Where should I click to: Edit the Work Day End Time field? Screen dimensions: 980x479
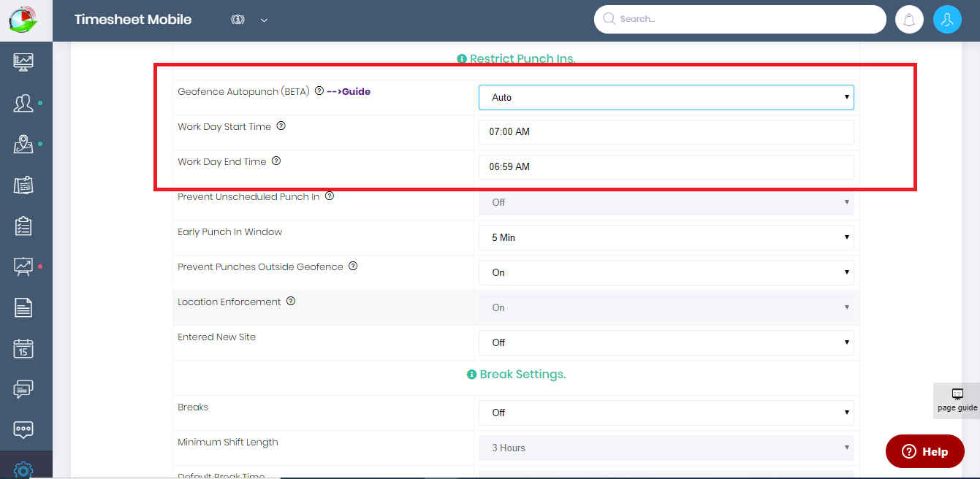coord(666,167)
